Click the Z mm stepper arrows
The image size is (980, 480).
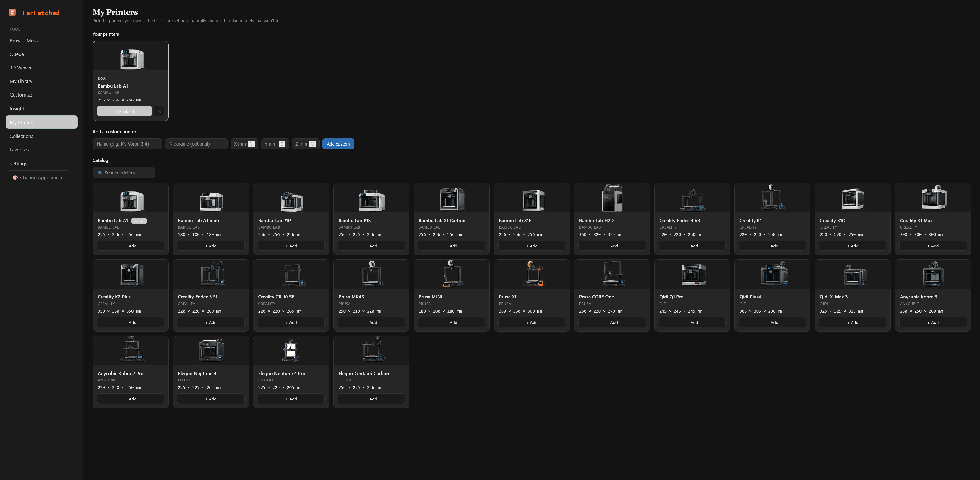[313, 144]
